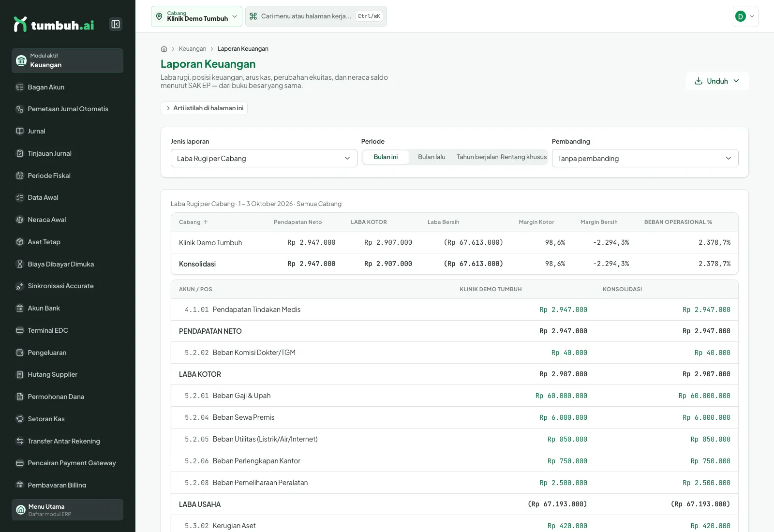Image resolution: width=774 pixels, height=532 pixels.
Task: Expand Arti istilah di halaman ini
Action: tap(204, 108)
